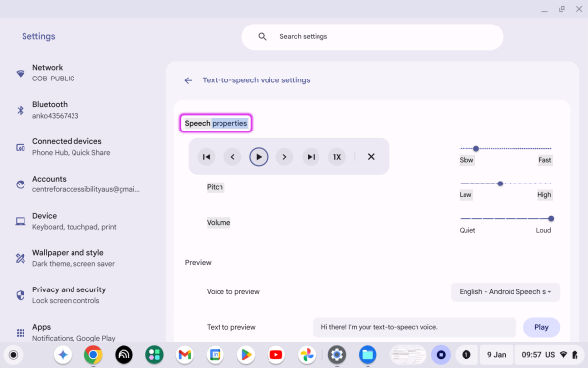Adjust the Volume slider
This screenshot has width=588, height=368.
coord(506,219)
